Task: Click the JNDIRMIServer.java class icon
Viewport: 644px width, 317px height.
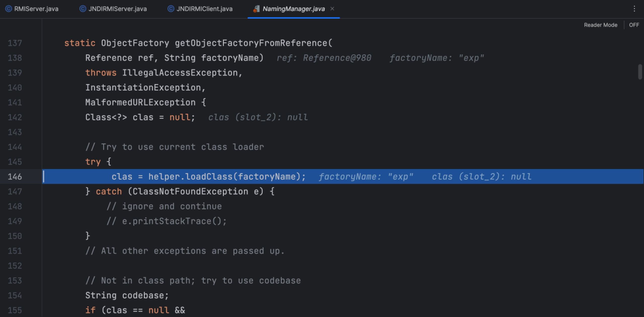Action: point(83,9)
